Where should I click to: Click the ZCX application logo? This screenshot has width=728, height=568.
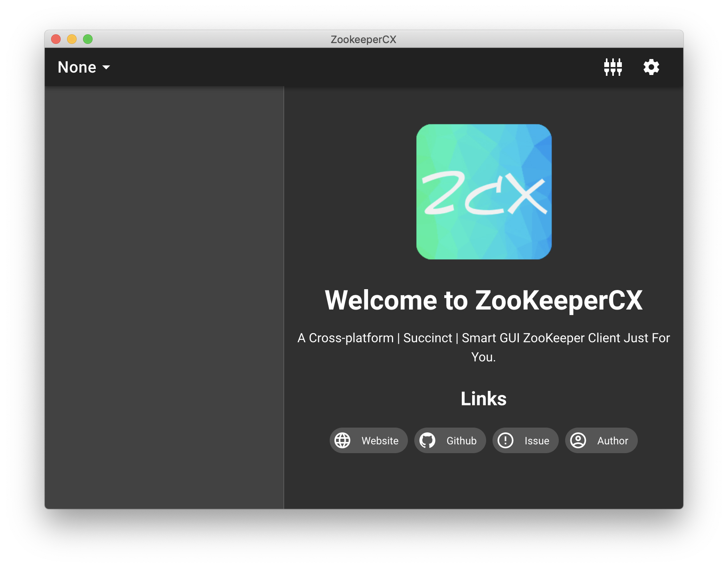coord(484,192)
